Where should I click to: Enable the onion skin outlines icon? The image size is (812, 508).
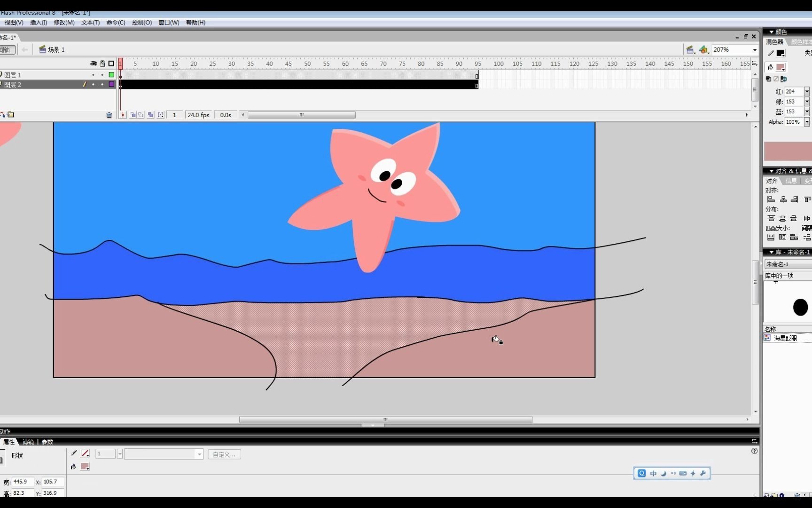pos(141,115)
